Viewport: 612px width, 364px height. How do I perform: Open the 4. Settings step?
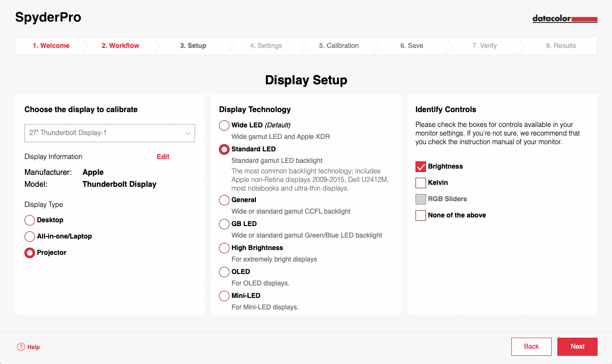coord(266,46)
